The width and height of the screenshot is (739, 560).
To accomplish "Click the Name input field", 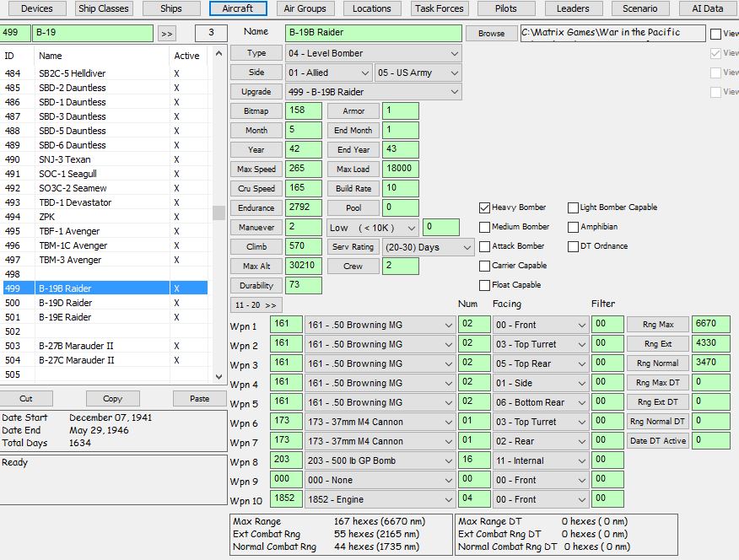I will coord(373,33).
